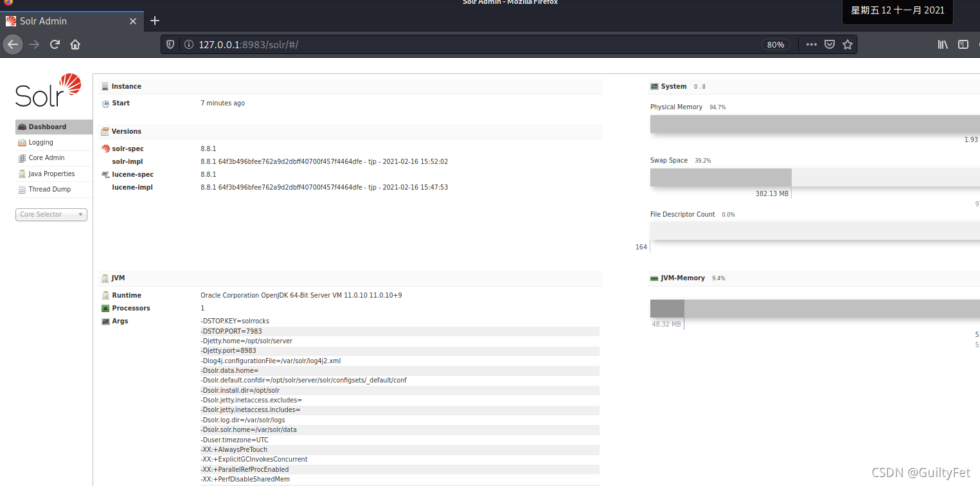Show site information icon in address bar
980x486 pixels.
pos(189,44)
